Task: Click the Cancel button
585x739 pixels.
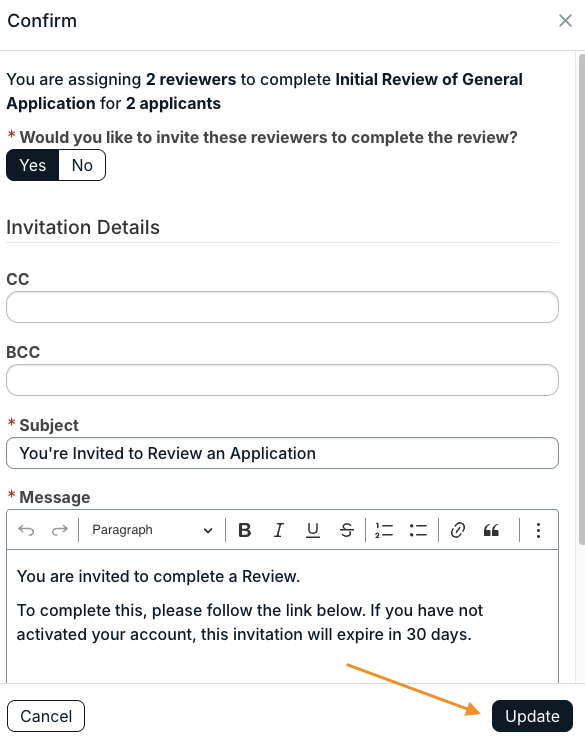Action: pos(46,716)
